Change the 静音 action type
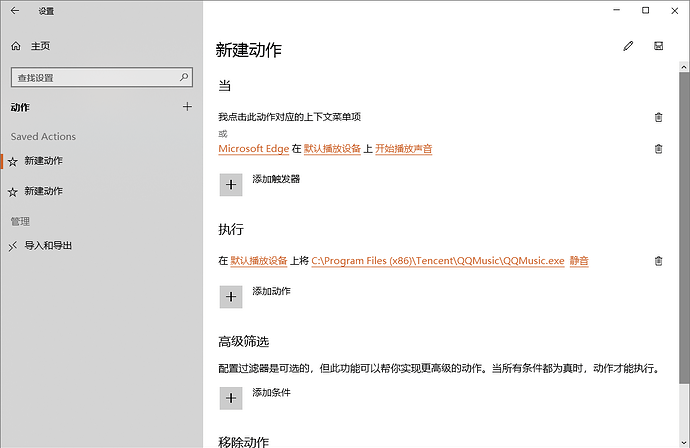690x448 pixels. (x=579, y=261)
